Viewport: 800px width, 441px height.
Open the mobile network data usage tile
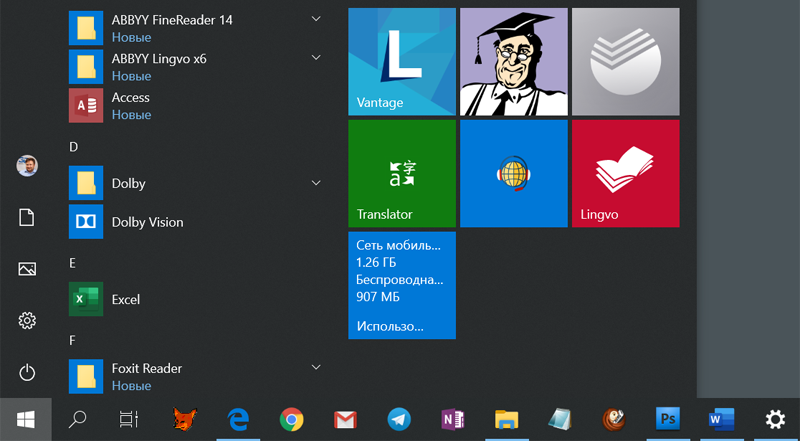402,285
